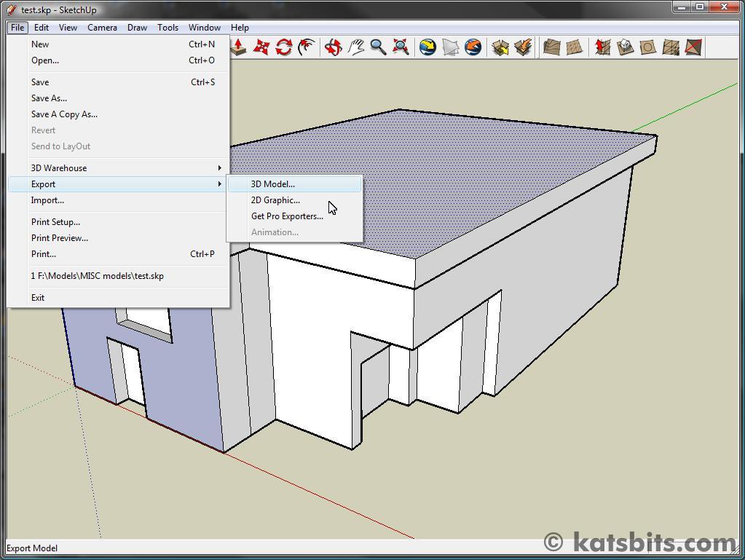This screenshot has width=745, height=560.
Task: Select the Rotate tool
Action: [283, 47]
